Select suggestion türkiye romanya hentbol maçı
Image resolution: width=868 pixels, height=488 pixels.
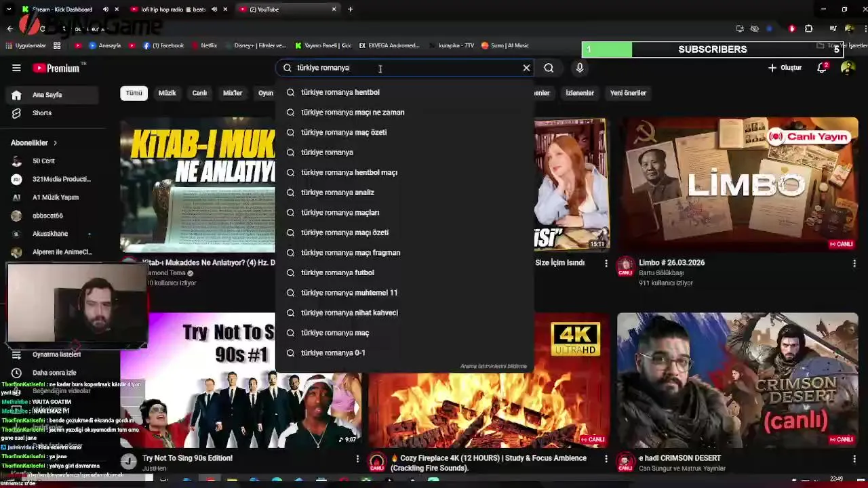tap(405, 172)
